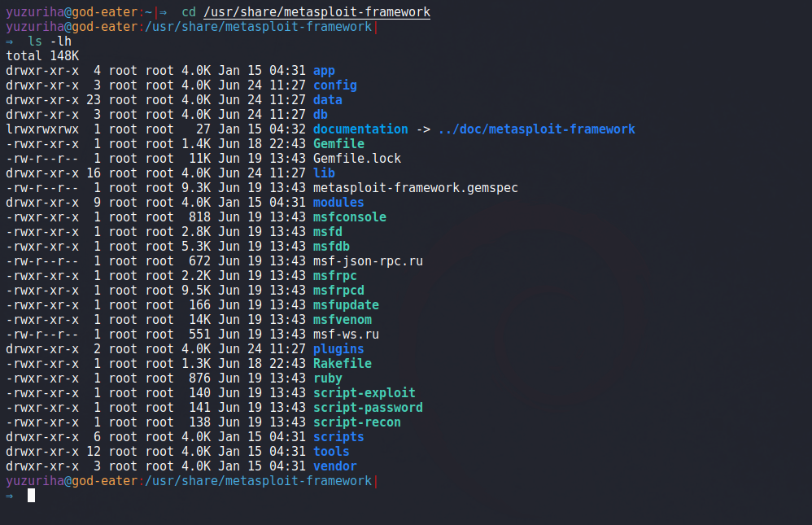Click the '551' size of msf-ws.ru
812x525 pixels.
[x=199, y=335]
